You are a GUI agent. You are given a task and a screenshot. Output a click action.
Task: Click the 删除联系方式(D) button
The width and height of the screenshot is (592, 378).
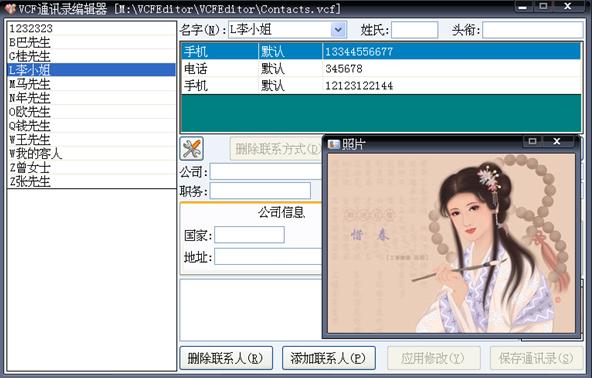pyautogui.click(x=276, y=149)
